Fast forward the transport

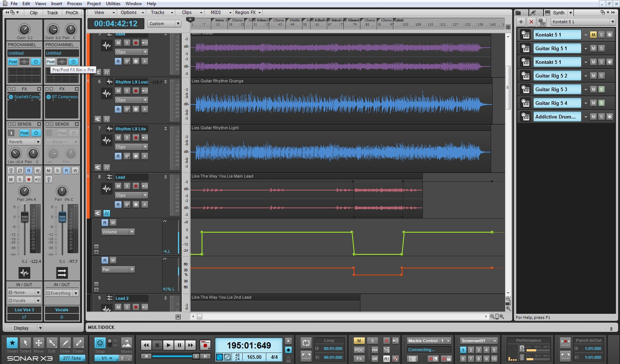191,345
